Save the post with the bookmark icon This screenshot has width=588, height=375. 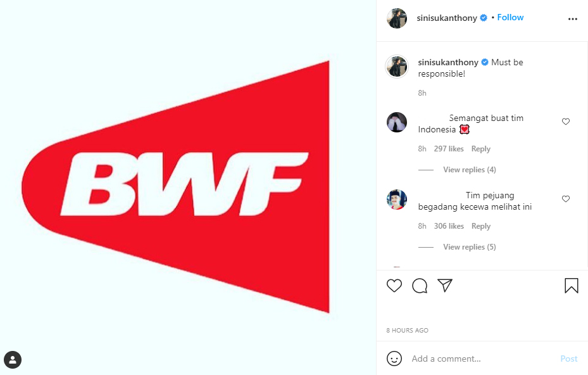572,285
